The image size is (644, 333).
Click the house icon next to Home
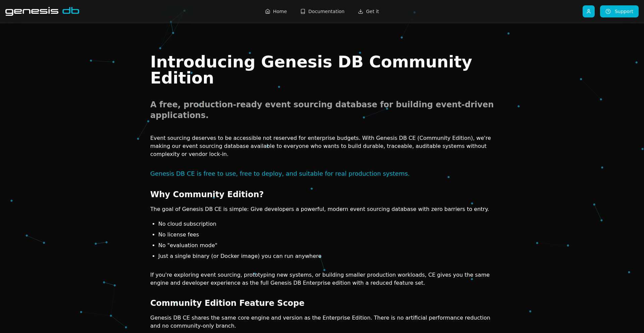point(268,11)
